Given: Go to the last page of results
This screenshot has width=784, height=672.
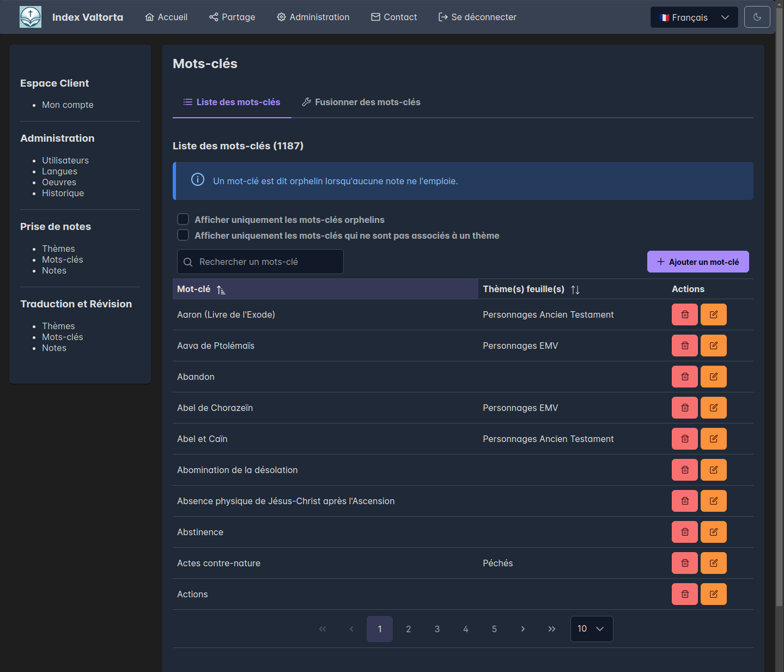Looking at the screenshot, I should pos(551,629).
